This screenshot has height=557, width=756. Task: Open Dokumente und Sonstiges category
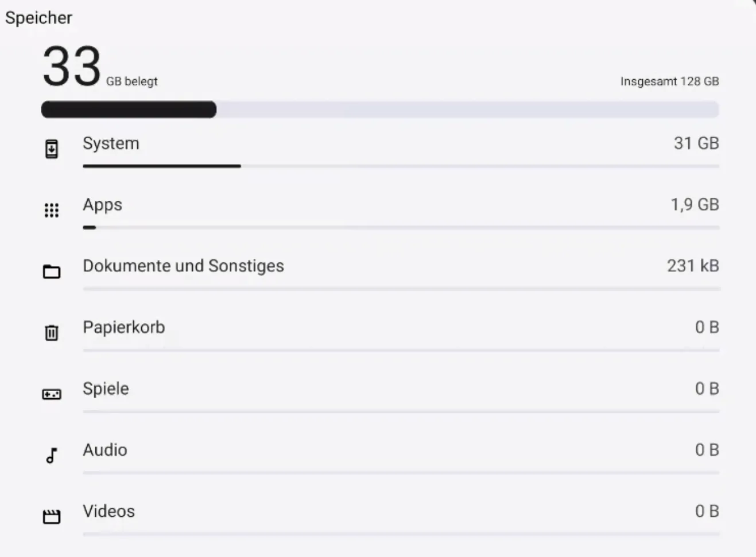(183, 266)
